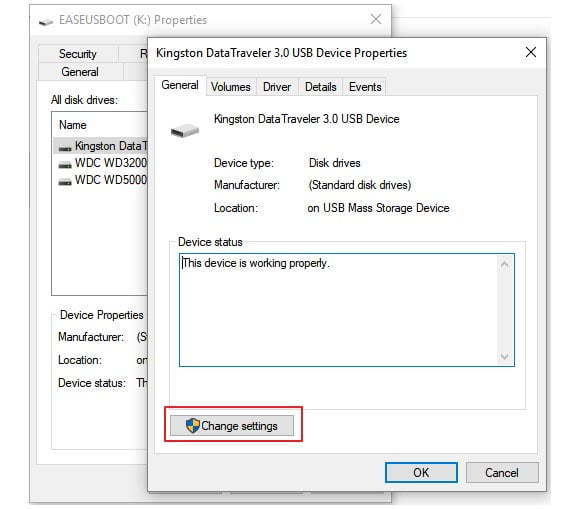580x509 pixels.
Task: Select WDC WD5000 drive in list
Action: tap(101, 180)
